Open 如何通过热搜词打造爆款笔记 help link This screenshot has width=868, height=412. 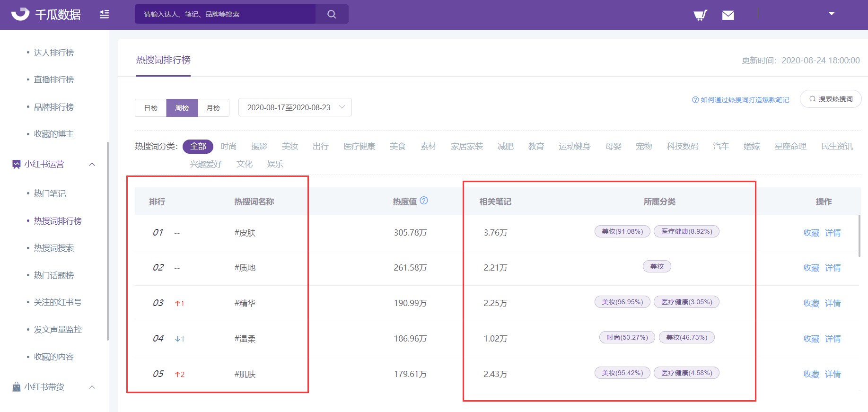point(741,100)
